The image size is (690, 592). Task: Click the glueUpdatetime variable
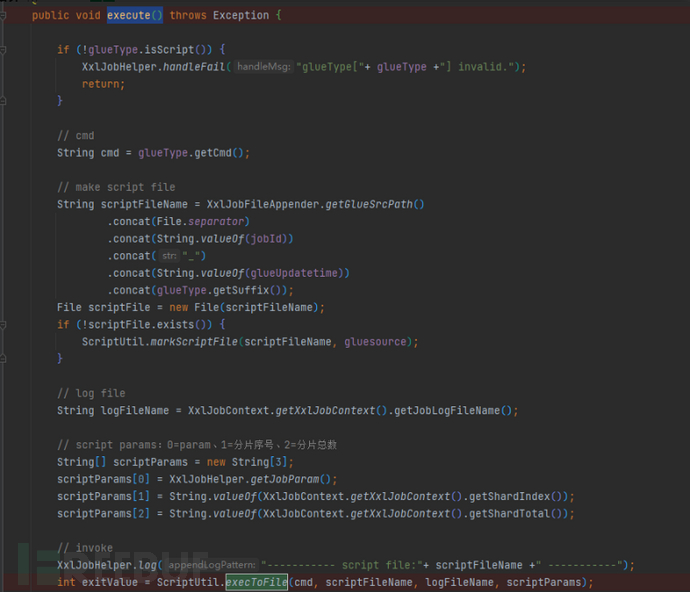point(294,273)
